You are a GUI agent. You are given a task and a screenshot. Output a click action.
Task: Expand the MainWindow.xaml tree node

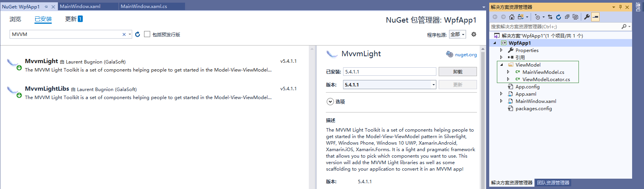[501, 101]
